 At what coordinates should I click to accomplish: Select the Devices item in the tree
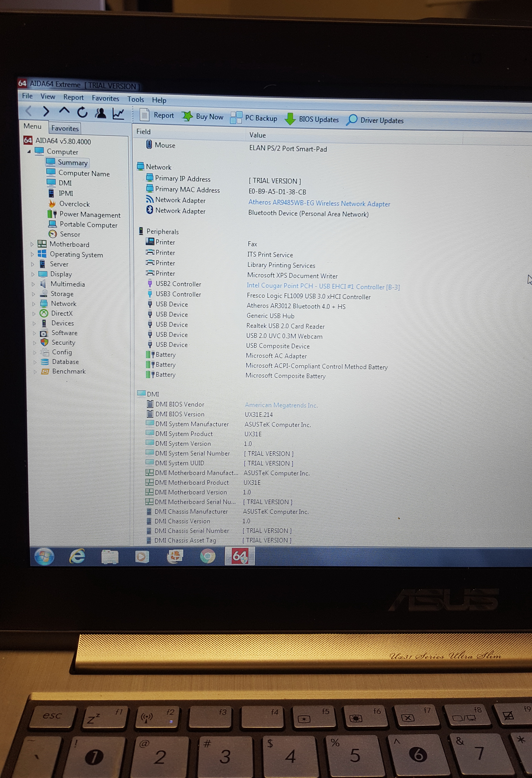tap(62, 323)
